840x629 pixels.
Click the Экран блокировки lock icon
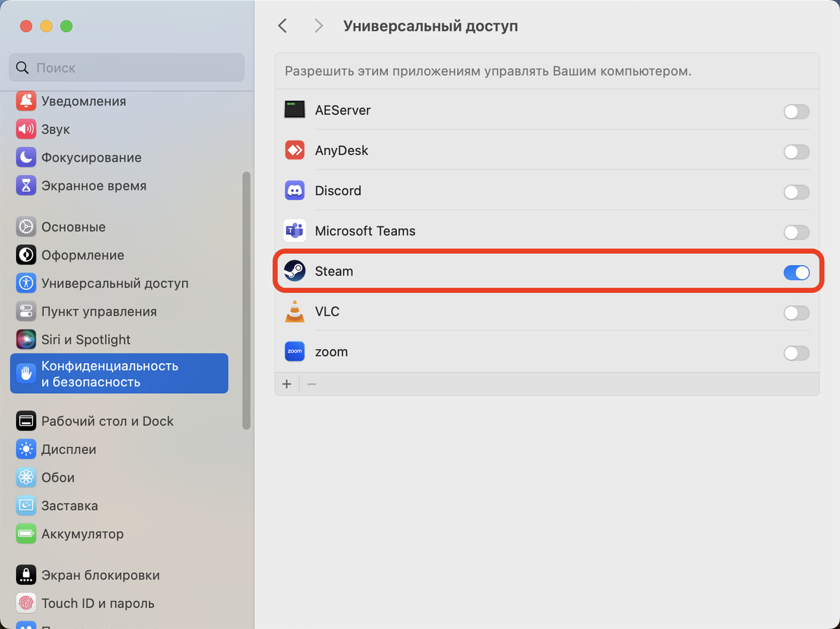[x=26, y=575]
